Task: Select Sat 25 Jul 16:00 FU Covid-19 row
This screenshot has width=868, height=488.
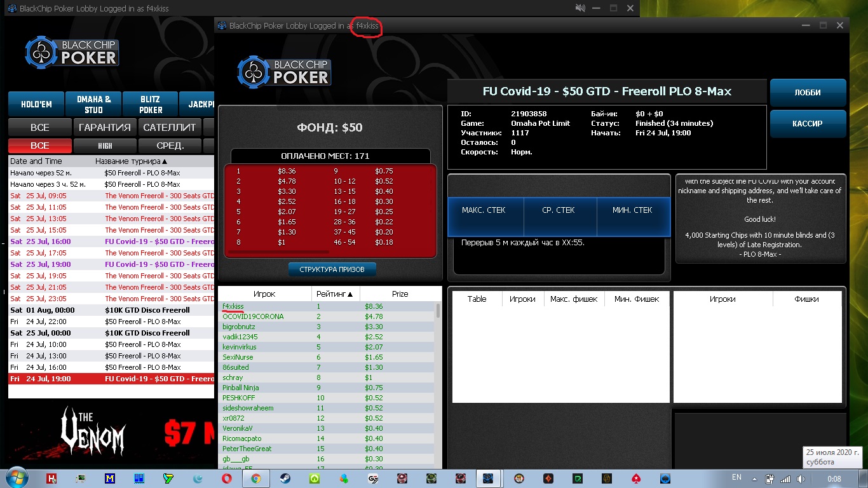Action: click(x=111, y=241)
